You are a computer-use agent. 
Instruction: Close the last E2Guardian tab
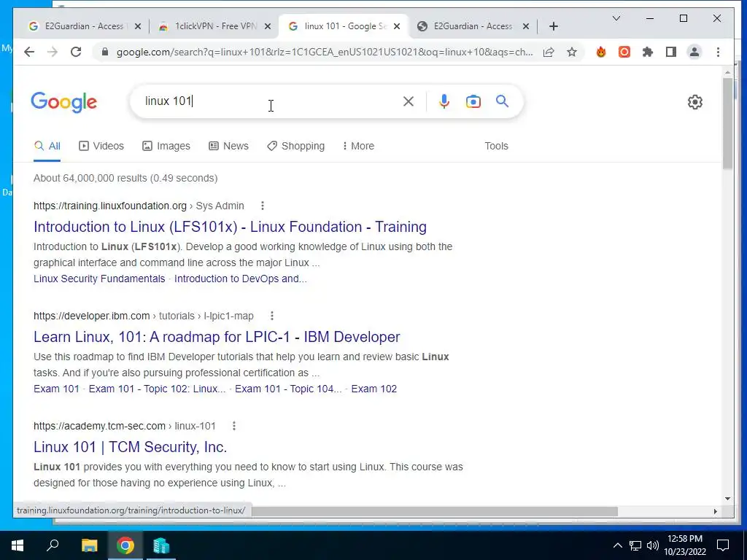pyautogui.click(x=526, y=26)
